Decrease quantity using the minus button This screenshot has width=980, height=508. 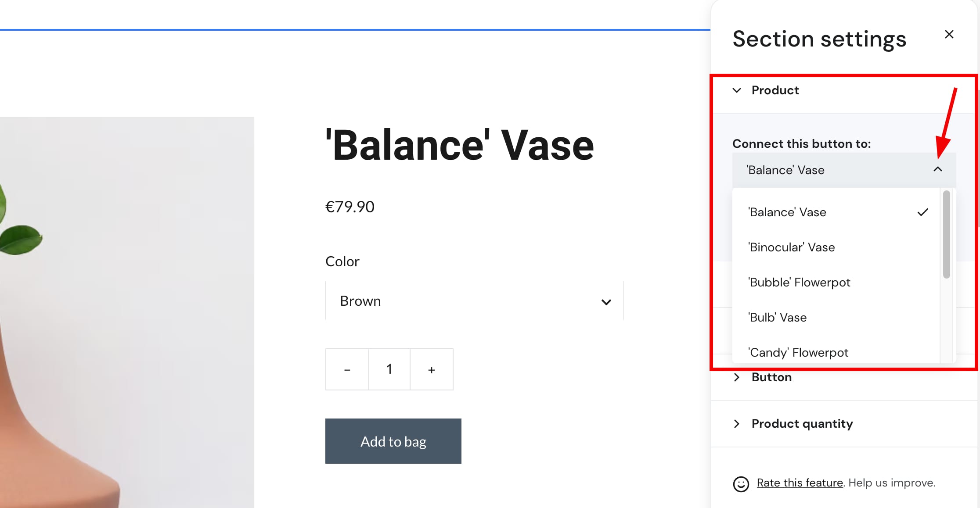coord(347,369)
